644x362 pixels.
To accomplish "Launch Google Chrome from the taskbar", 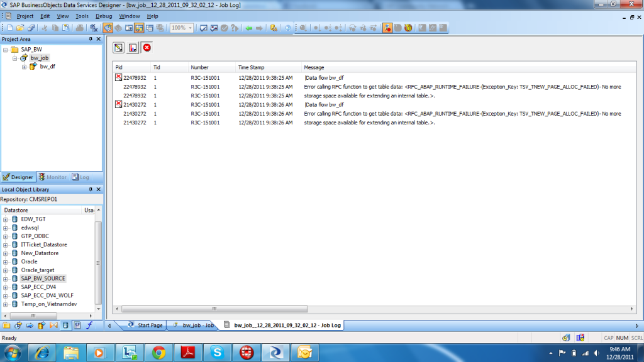I will pos(158,352).
